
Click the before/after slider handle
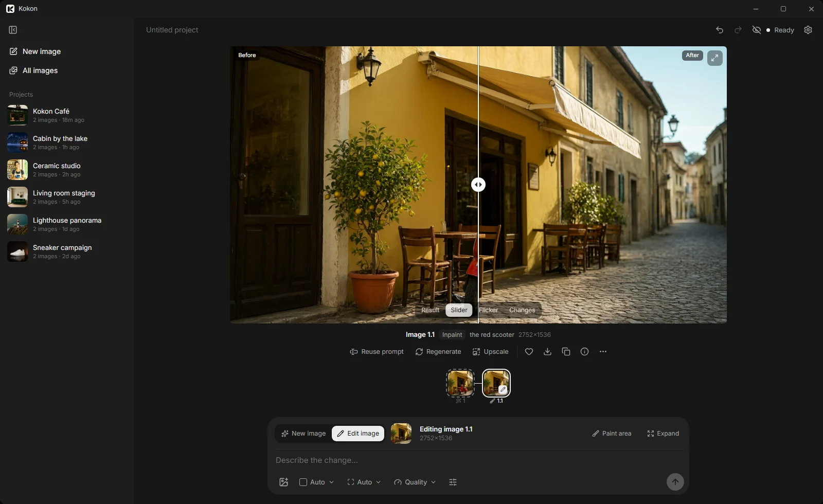478,185
